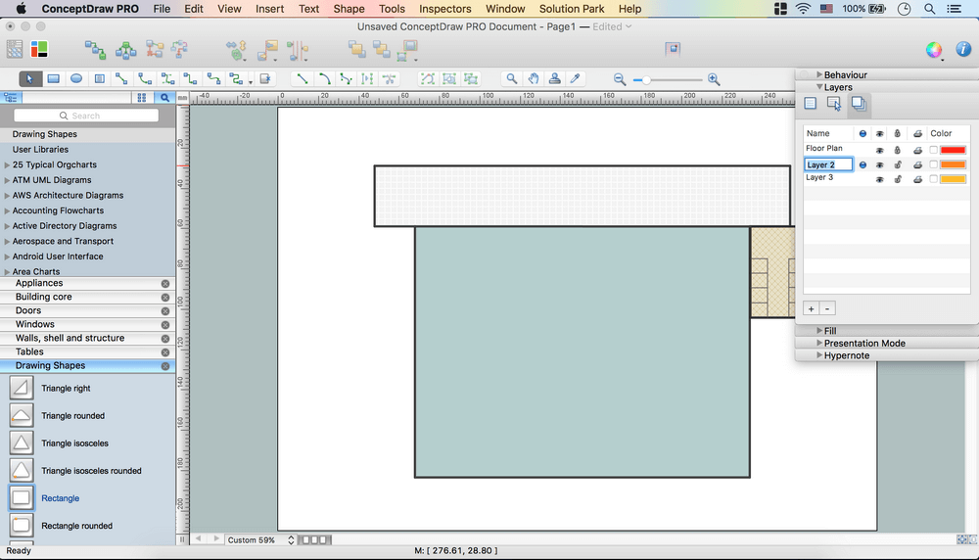Open the color wheel picker
The image size is (979, 560).
point(934,50)
